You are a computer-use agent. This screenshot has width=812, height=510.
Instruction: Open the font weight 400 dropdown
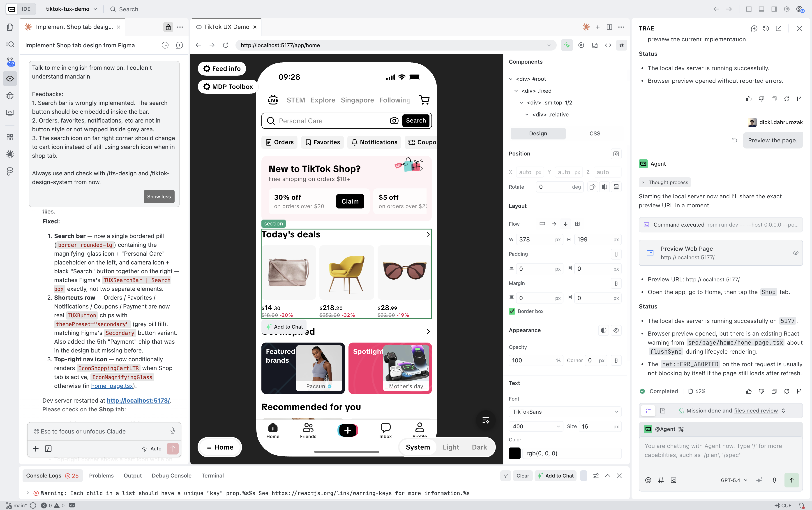(536, 427)
